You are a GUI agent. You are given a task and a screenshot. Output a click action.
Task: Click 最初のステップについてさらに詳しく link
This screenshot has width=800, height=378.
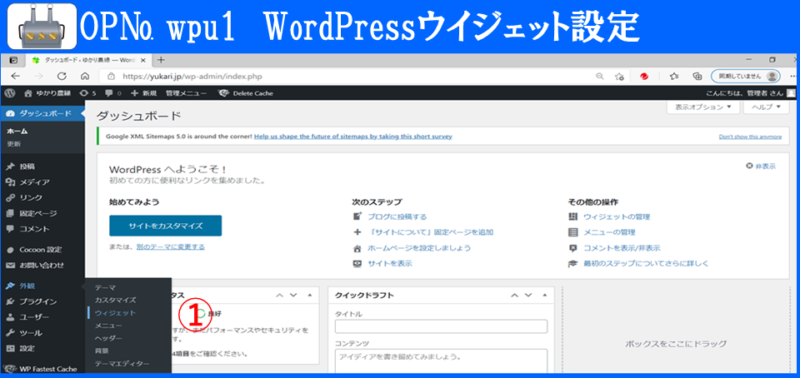coord(646,264)
